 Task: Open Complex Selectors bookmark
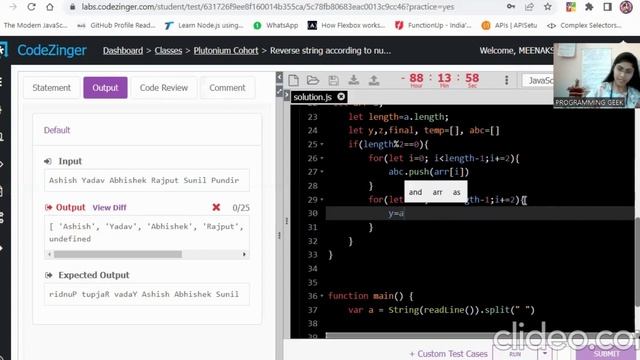[584, 25]
